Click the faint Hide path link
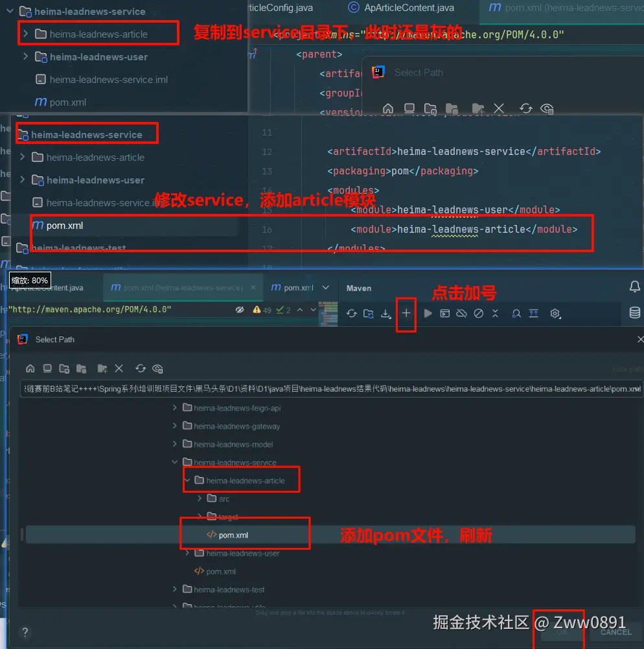This screenshot has width=644, height=649. click(627, 369)
